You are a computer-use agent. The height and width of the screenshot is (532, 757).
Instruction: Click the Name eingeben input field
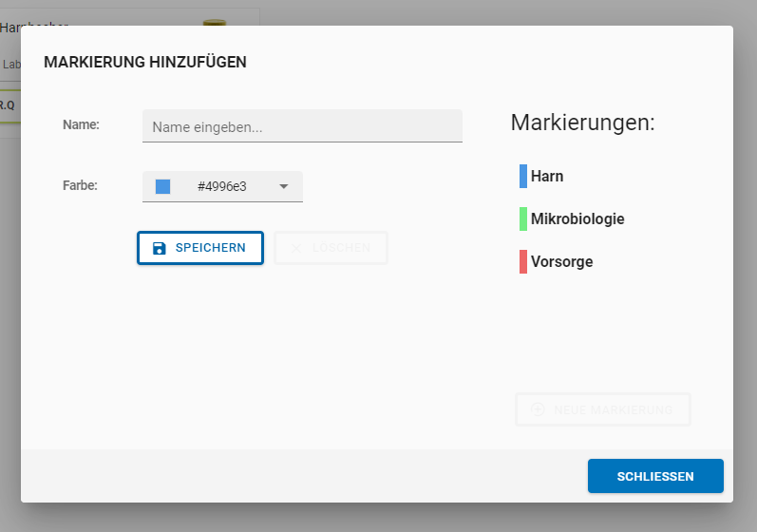302,126
